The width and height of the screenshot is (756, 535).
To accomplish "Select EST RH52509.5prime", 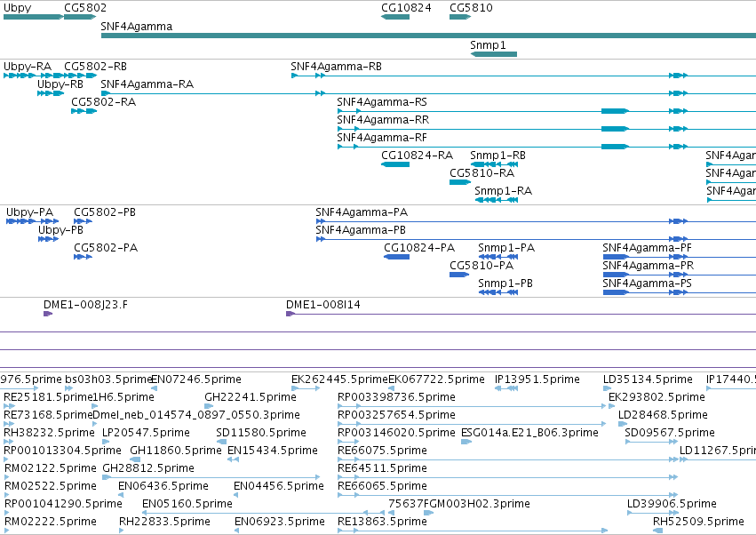I will [698, 523].
